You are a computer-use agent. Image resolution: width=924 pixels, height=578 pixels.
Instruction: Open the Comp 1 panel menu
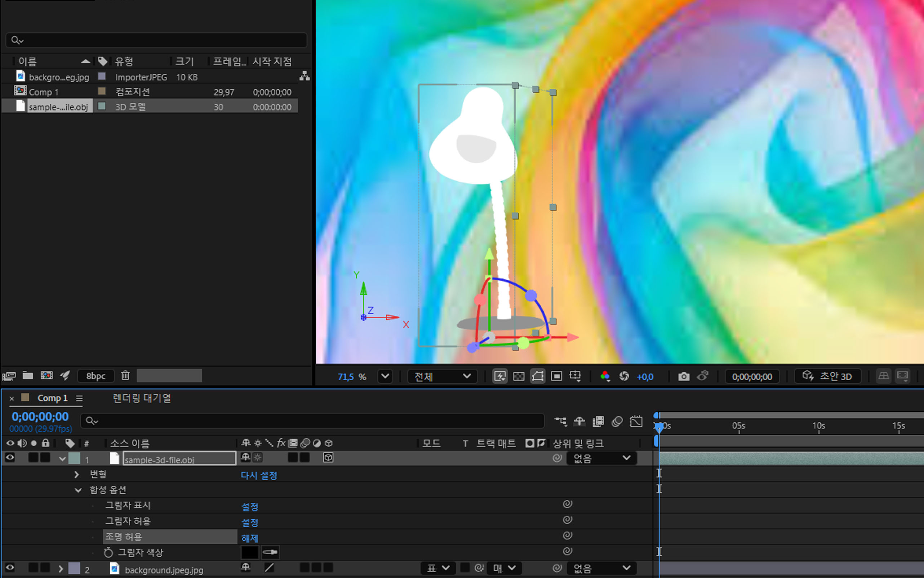pyautogui.click(x=79, y=398)
